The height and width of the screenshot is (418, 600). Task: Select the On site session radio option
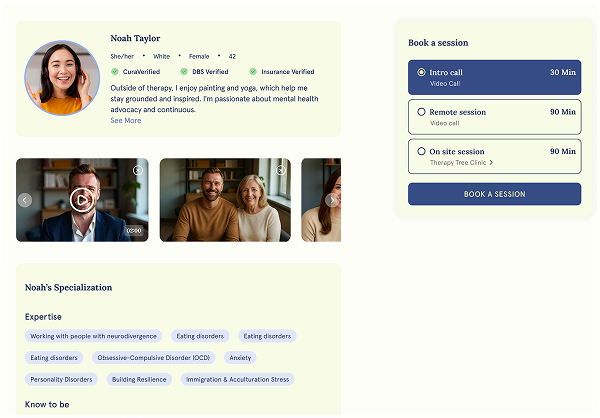click(x=422, y=152)
